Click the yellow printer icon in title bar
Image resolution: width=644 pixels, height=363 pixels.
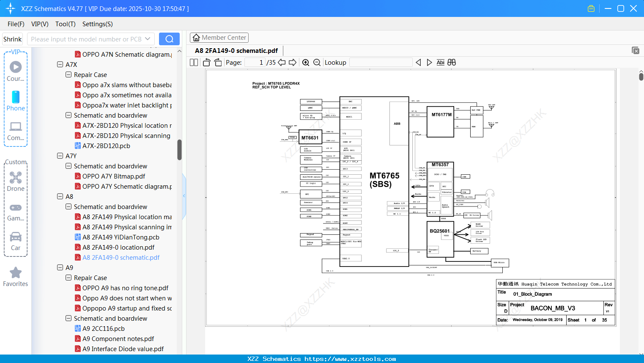[x=591, y=8]
